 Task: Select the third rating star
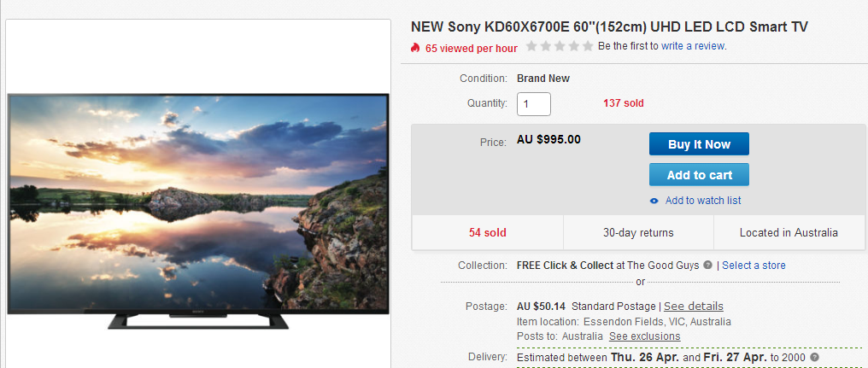[x=560, y=46]
